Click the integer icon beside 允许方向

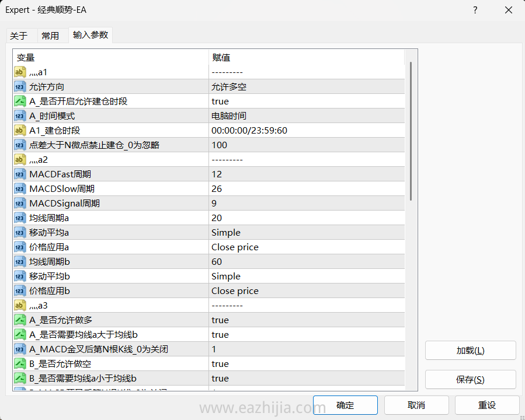tap(20, 86)
